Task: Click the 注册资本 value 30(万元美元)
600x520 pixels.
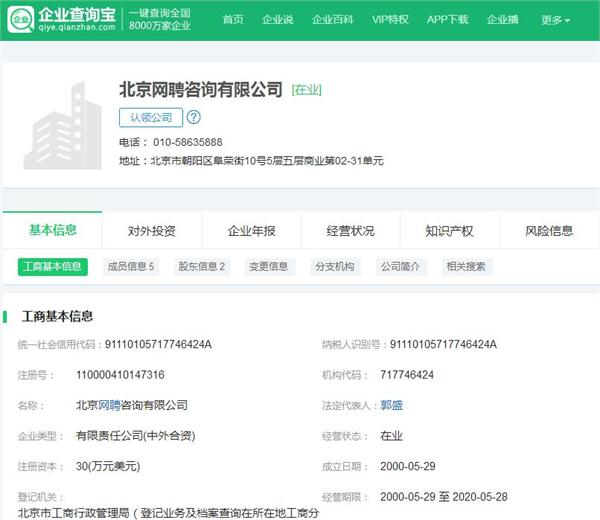Action: tap(108, 466)
